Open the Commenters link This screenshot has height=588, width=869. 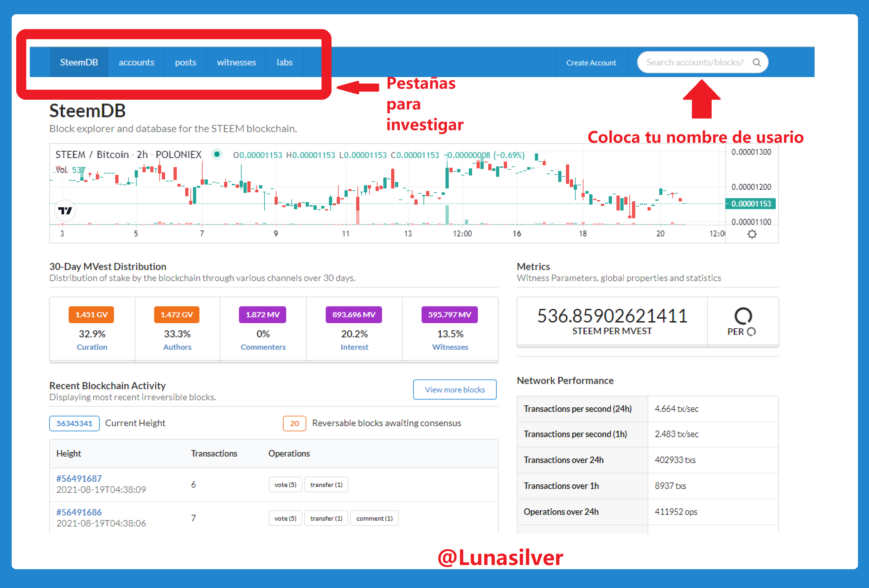[x=263, y=347]
